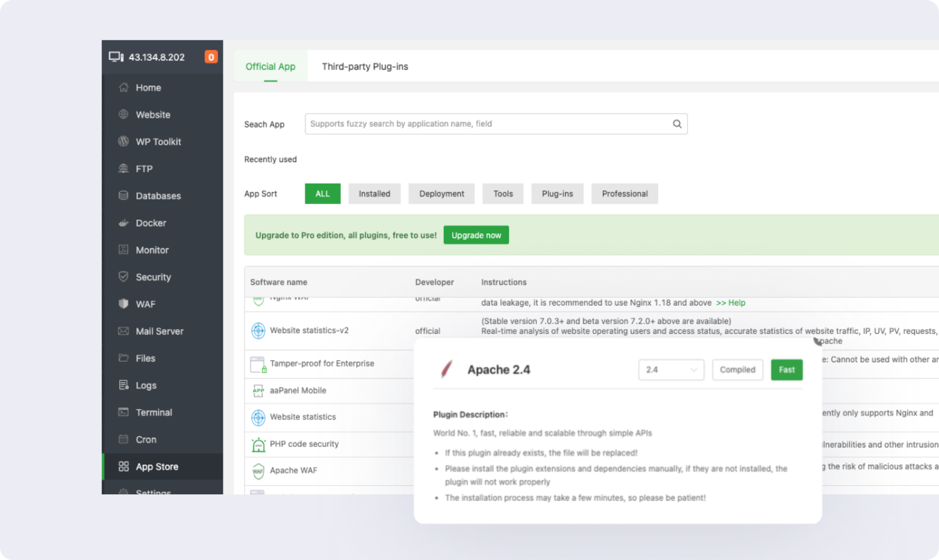Click the Terminal icon in sidebar
The height and width of the screenshot is (560, 939).
pos(123,412)
